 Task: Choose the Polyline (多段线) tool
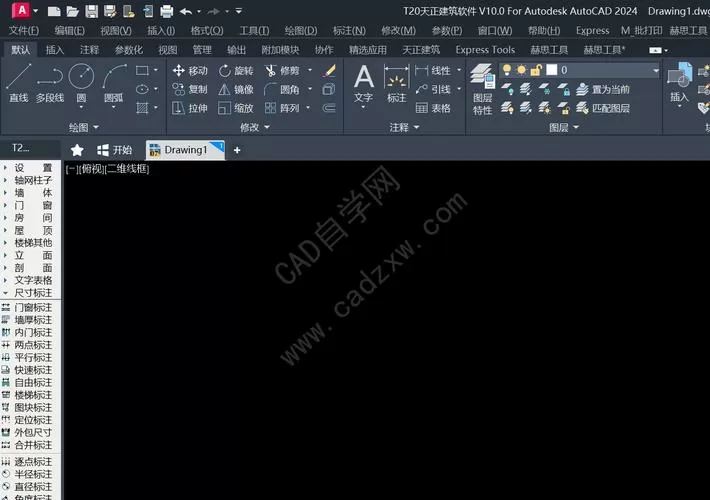coord(50,83)
